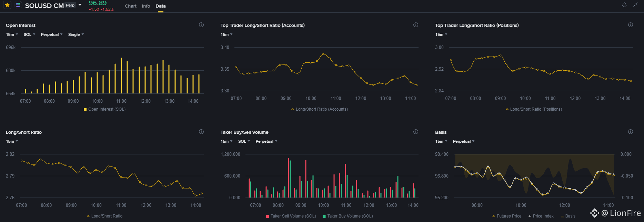Open 15m dropdown in Long/Short Ratio panel
The width and height of the screenshot is (644, 222).
pyautogui.click(x=12, y=141)
